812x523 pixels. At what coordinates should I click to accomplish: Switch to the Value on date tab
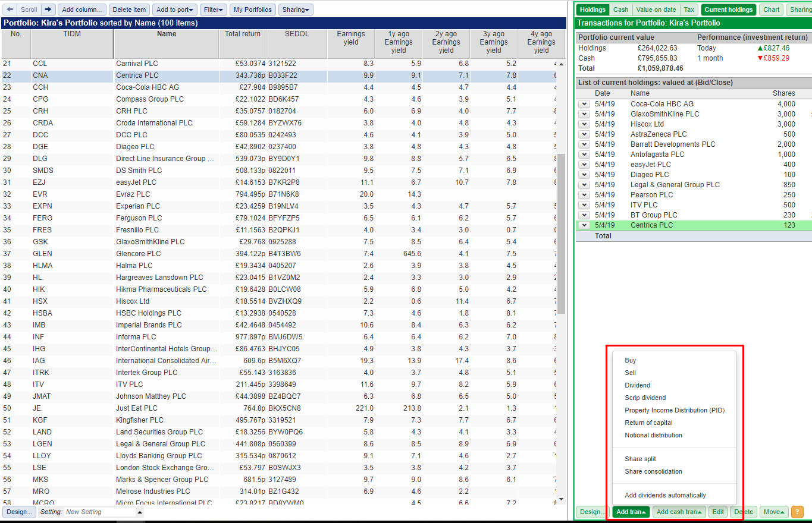point(656,10)
